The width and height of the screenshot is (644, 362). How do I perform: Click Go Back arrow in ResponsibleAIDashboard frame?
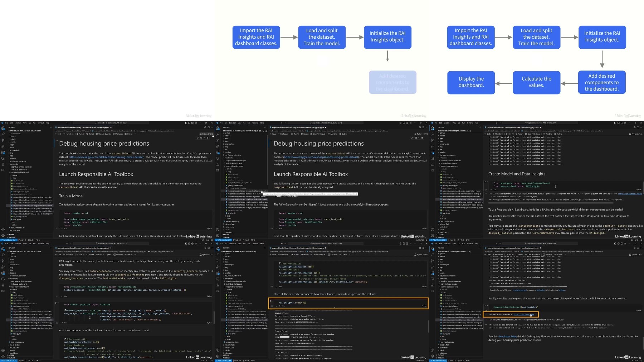(x=497, y=243)
